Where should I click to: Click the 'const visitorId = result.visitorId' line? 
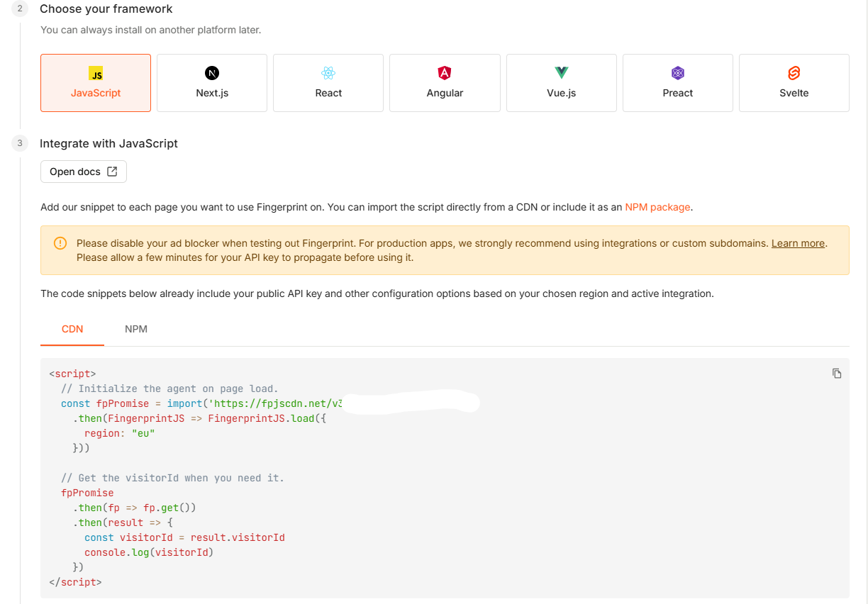pyautogui.click(x=184, y=537)
